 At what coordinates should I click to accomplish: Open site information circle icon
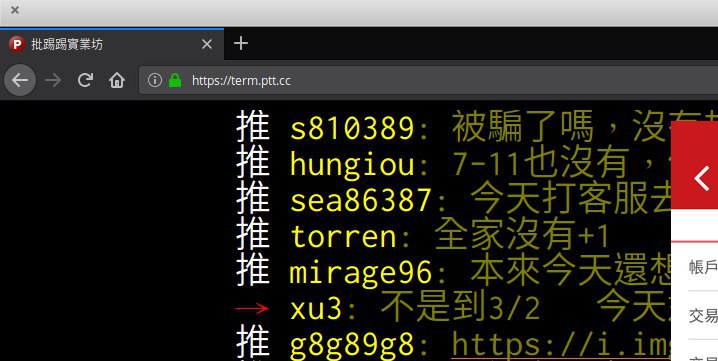tap(155, 81)
